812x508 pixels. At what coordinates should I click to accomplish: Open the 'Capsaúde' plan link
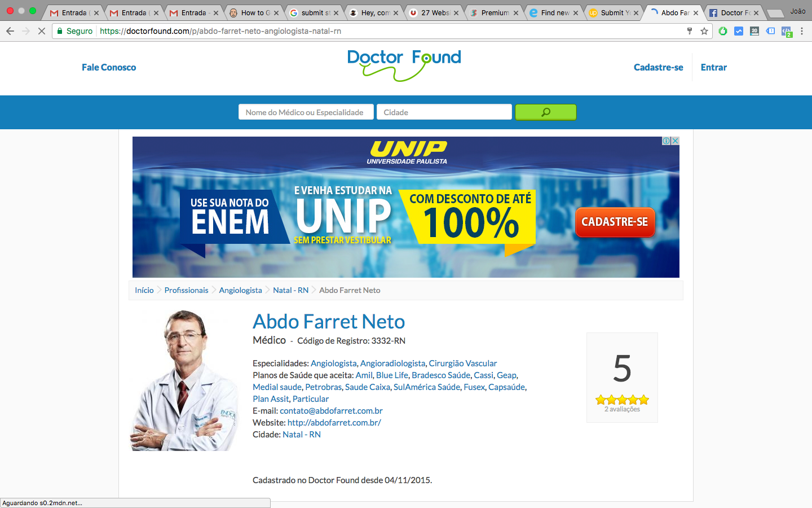tap(507, 387)
